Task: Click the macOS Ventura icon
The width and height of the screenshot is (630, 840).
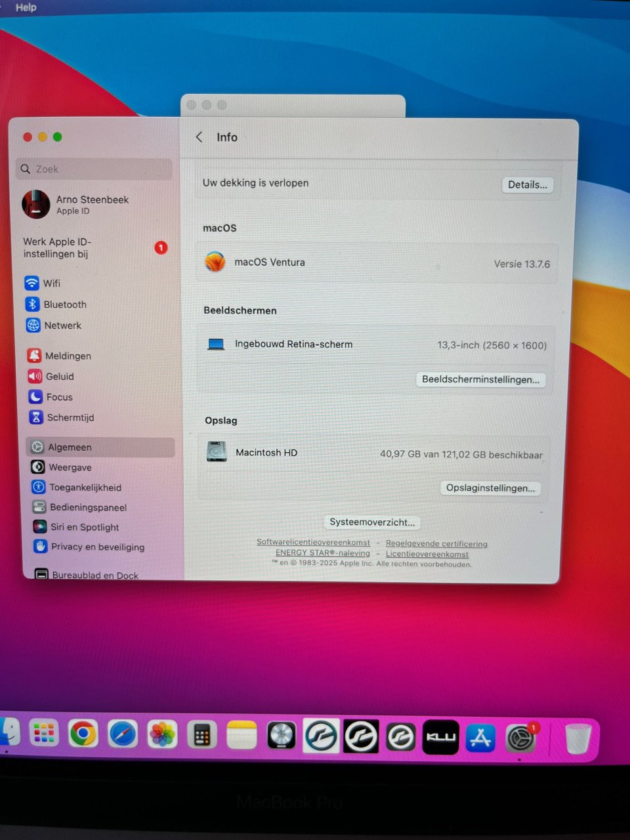Action: coord(215,262)
